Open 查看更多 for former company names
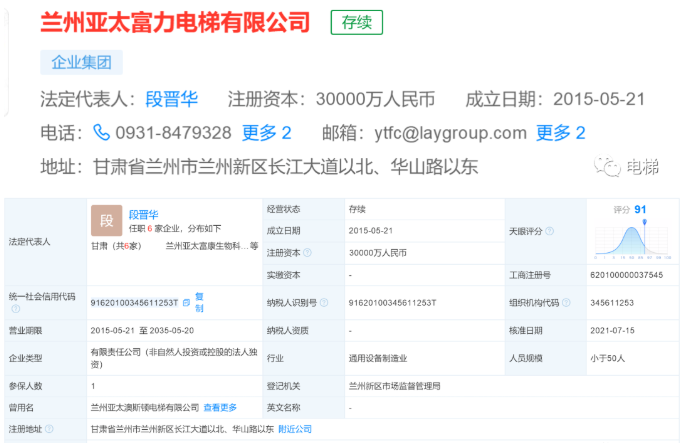Image resolution: width=681 pixels, height=443 pixels. pyautogui.click(x=220, y=408)
